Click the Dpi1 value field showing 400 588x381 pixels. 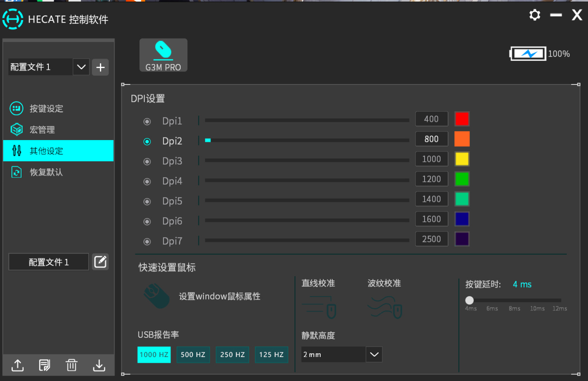(x=431, y=119)
